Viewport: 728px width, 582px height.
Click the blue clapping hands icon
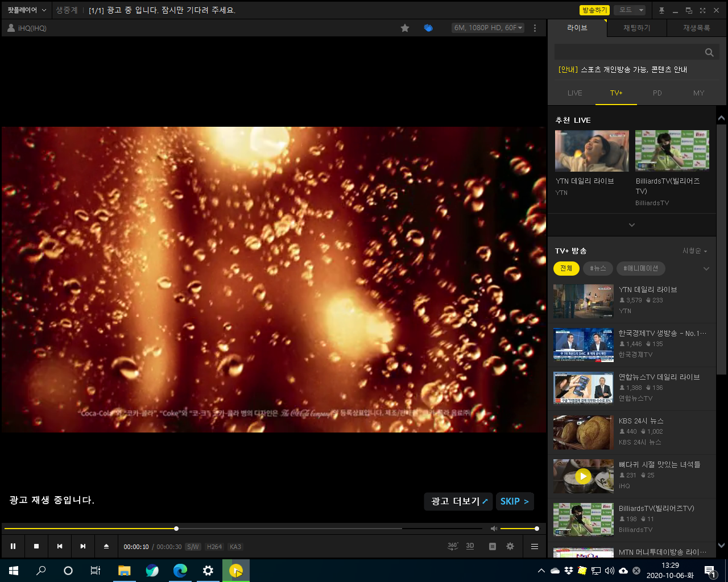(428, 28)
